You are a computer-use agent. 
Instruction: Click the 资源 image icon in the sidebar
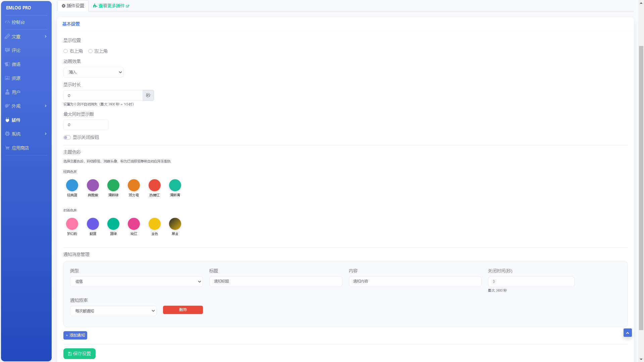(7, 78)
